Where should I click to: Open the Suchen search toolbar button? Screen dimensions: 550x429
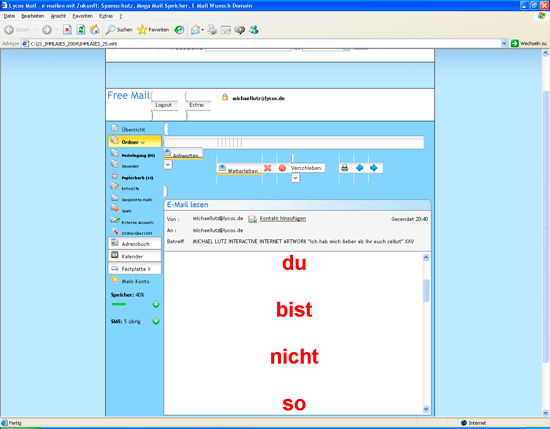point(119,30)
